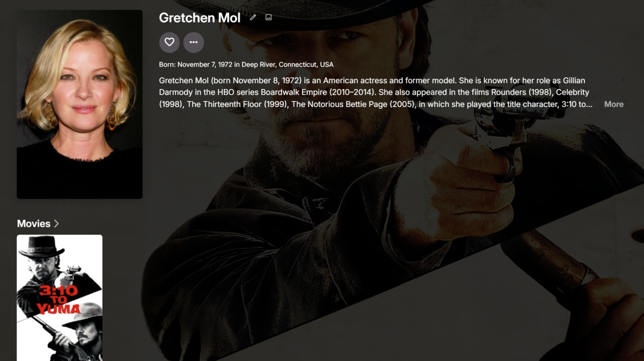Click the chevron next to Movies
This screenshot has height=361, width=644.
coord(56,223)
